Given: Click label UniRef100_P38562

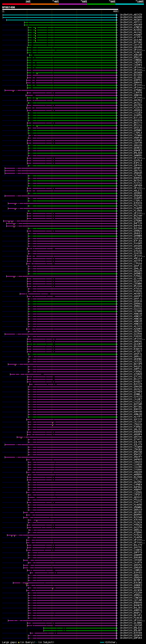Looking at the screenshot, I should tap(131, 427).
